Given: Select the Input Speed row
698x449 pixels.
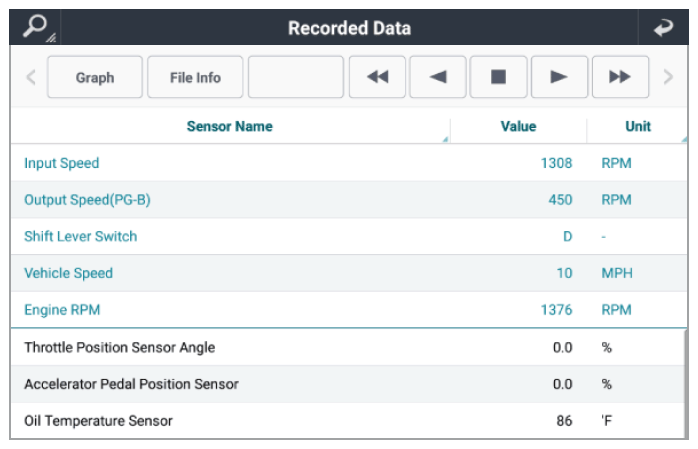Looking at the screenshot, I should (349, 163).
